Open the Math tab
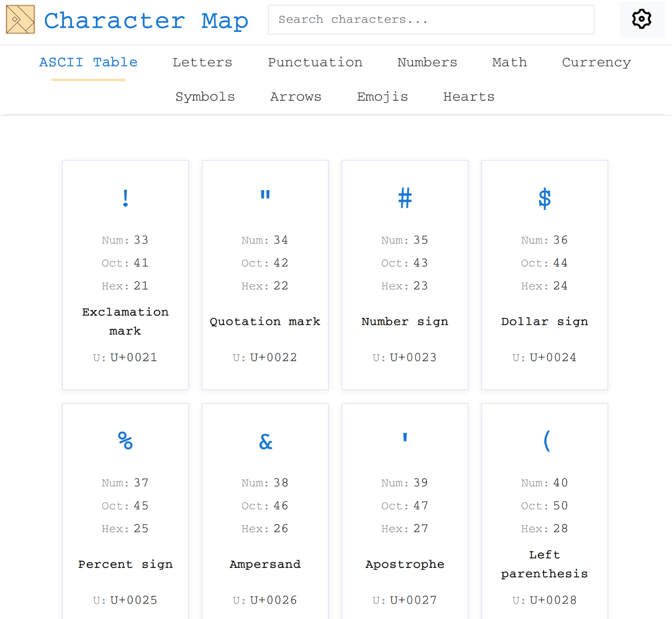 point(510,62)
